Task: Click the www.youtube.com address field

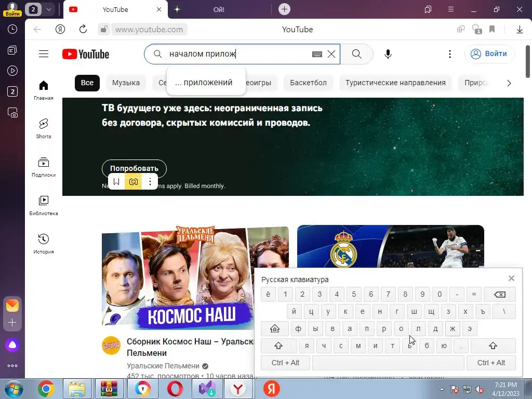Action: [149, 30]
